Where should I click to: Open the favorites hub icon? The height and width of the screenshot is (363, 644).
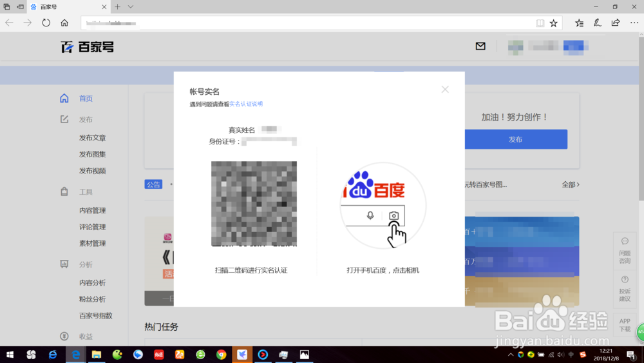[579, 23]
